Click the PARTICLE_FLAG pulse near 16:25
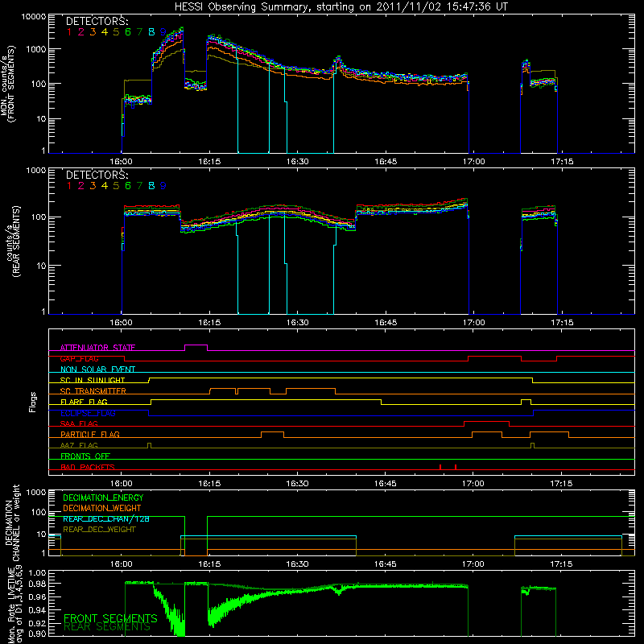Image resolution: width=644 pixels, height=644 pixels. point(272,432)
